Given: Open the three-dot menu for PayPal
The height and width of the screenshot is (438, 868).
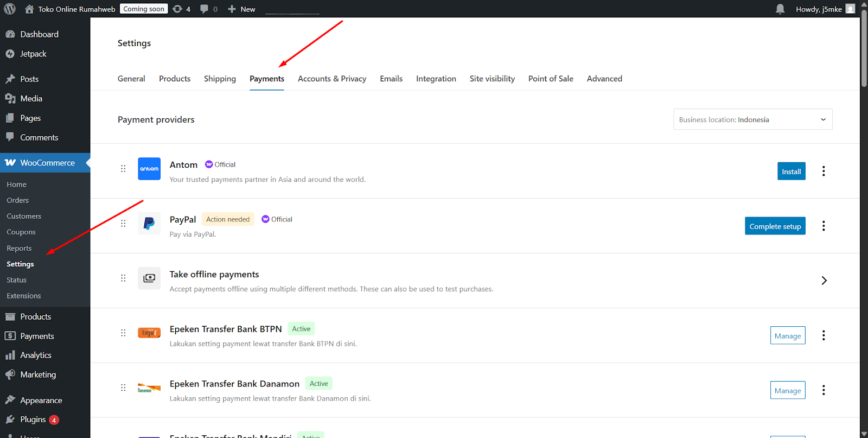Looking at the screenshot, I should pos(824,226).
